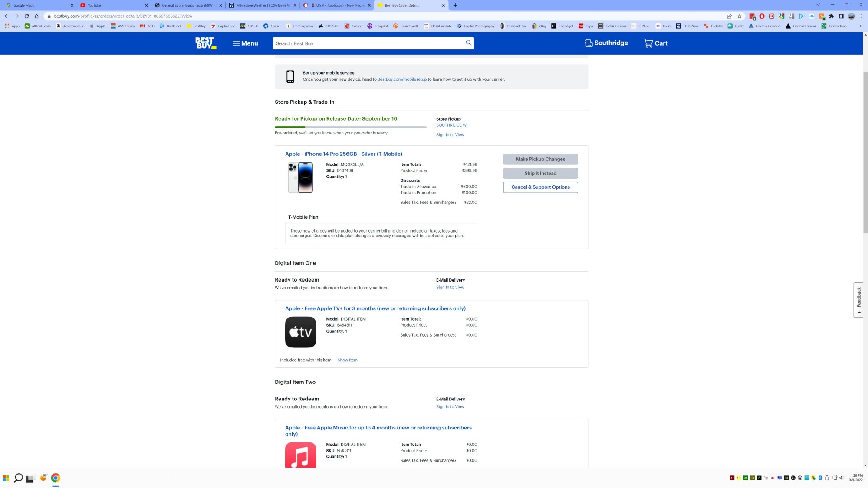Open the Best Buy Menu
This screenshot has width=868, height=488.
(245, 43)
